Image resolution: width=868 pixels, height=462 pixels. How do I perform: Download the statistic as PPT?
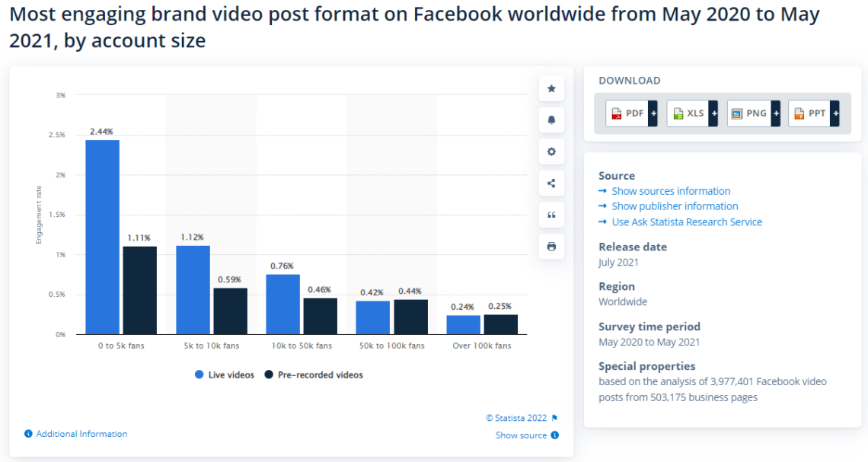(810, 113)
